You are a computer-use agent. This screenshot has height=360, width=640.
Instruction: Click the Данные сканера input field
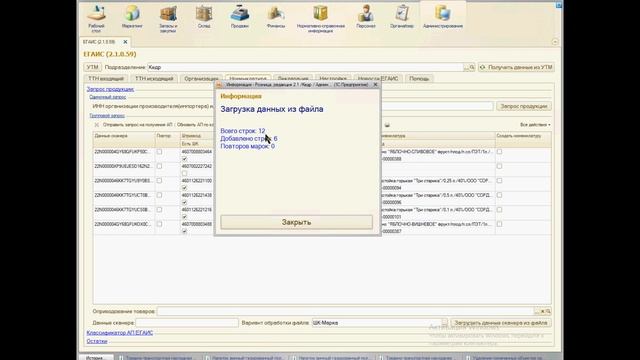pos(187,322)
